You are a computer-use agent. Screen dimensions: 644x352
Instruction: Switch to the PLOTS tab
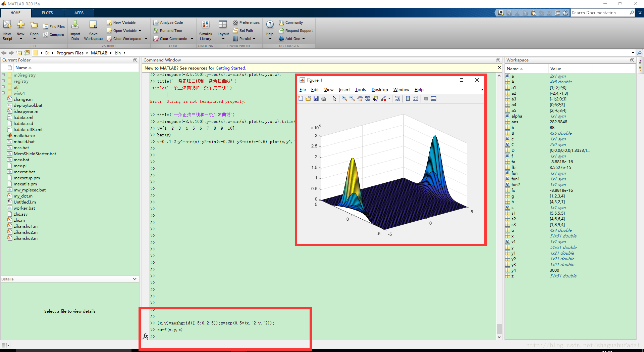[x=47, y=13]
